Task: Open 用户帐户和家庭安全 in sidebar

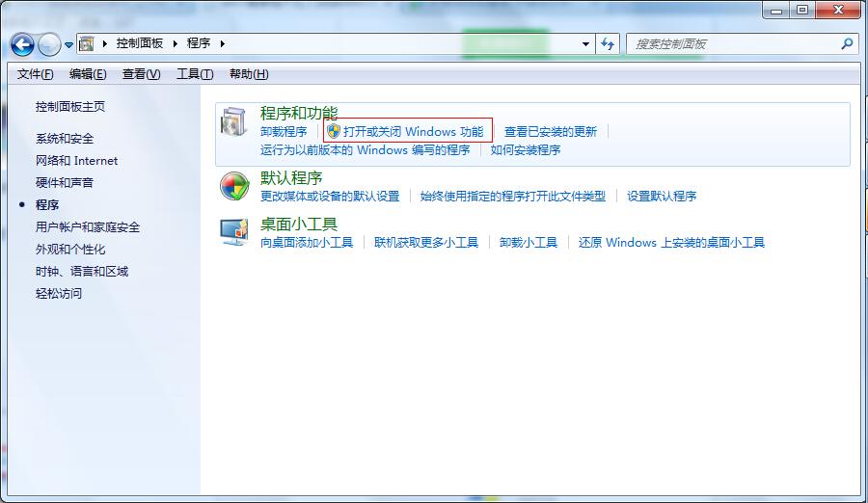Action: [x=88, y=226]
